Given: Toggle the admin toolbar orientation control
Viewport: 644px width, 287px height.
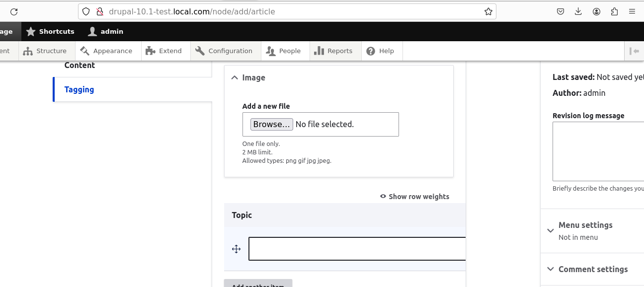Looking at the screenshot, I should pos(635,50).
